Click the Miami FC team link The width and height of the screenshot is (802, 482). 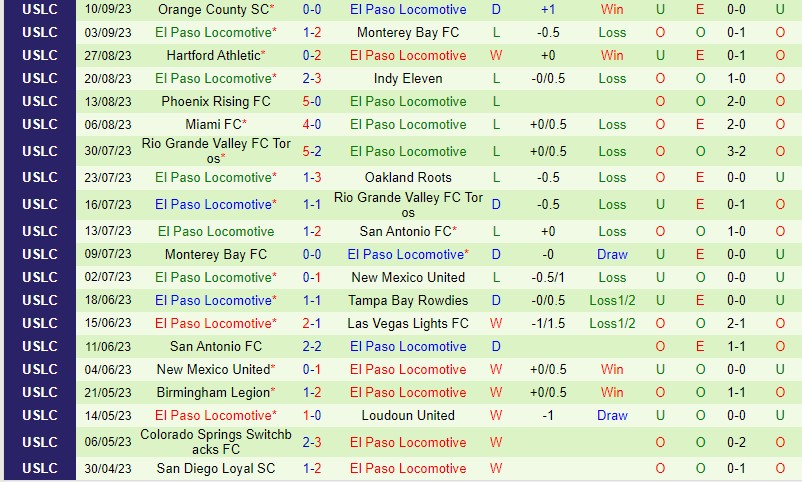[213, 124]
